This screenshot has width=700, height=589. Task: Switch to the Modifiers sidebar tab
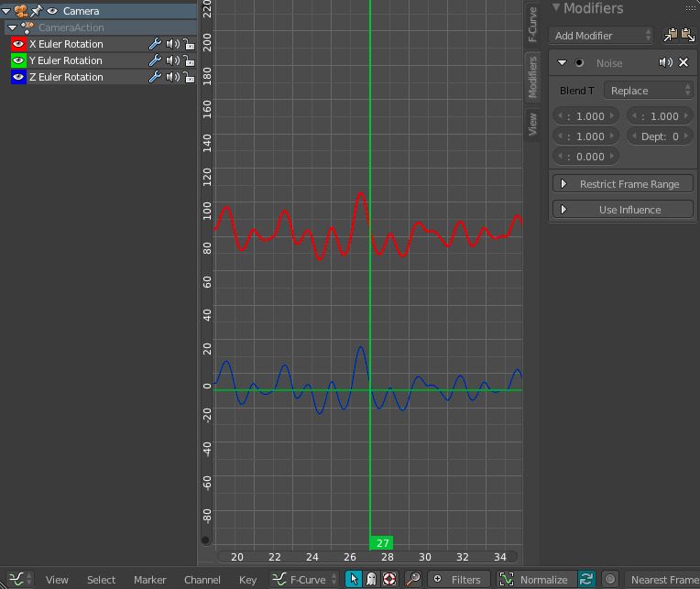pos(532,77)
